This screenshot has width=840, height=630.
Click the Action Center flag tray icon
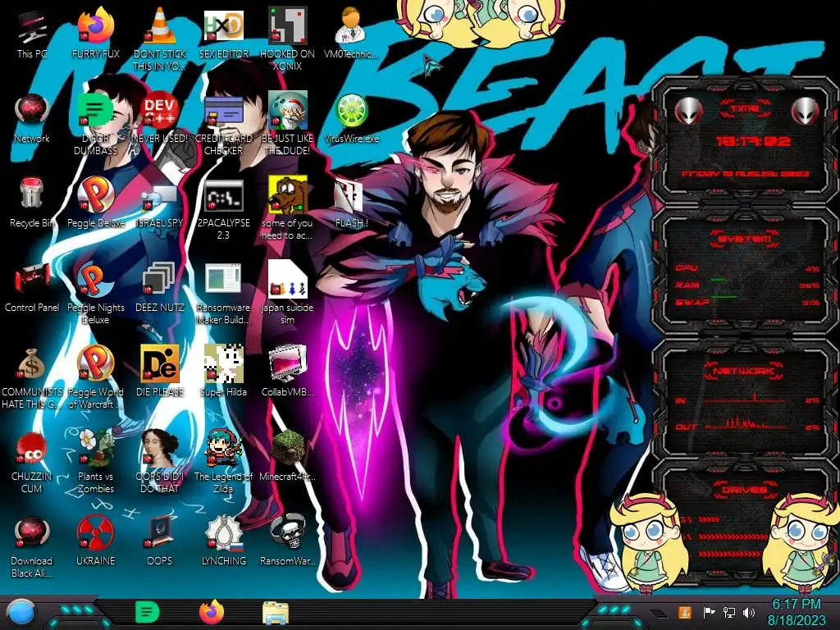pos(710,612)
